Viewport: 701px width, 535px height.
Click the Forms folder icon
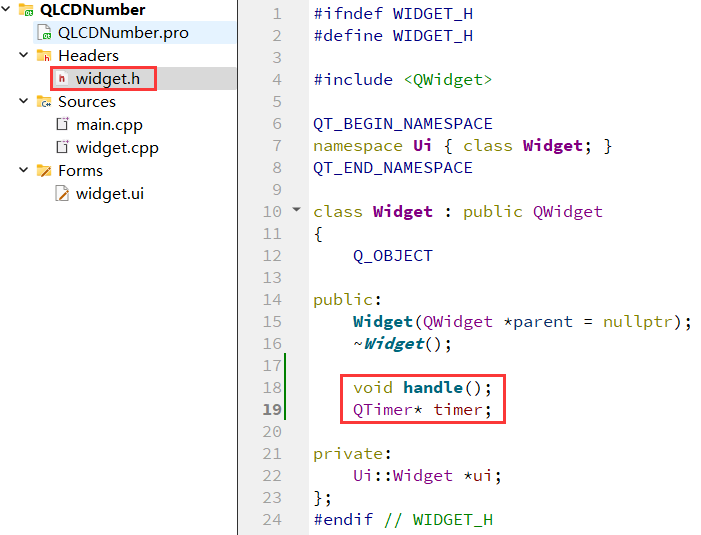pyautogui.click(x=44, y=170)
